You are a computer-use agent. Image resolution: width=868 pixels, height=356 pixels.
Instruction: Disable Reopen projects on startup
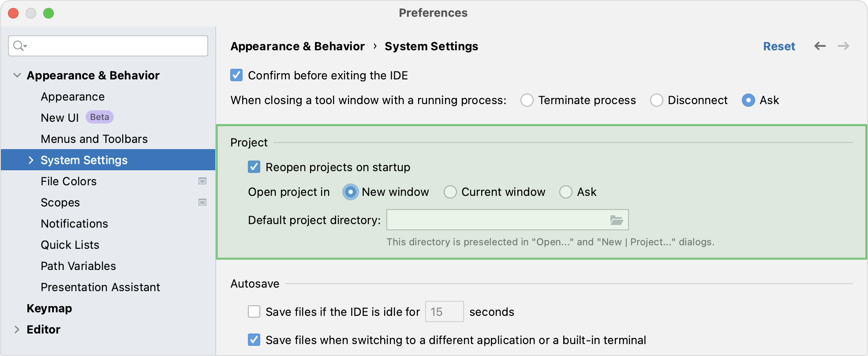pyautogui.click(x=254, y=167)
